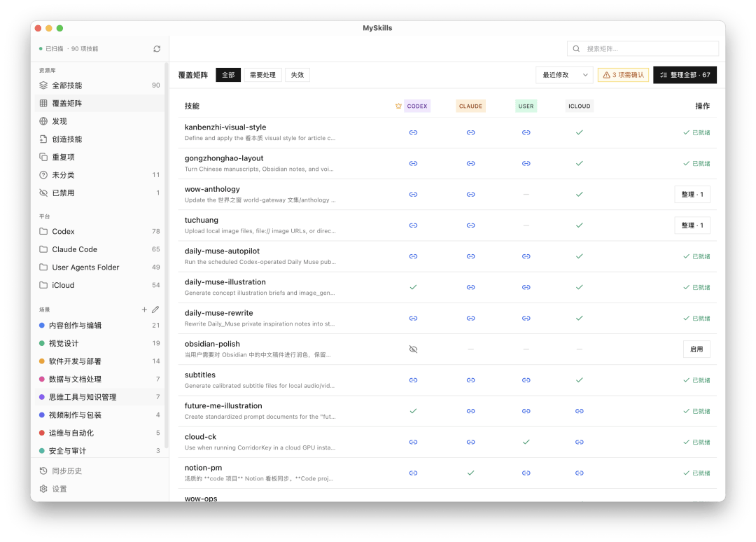Click the 整理全部 · 67 button

tap(685, 75)
